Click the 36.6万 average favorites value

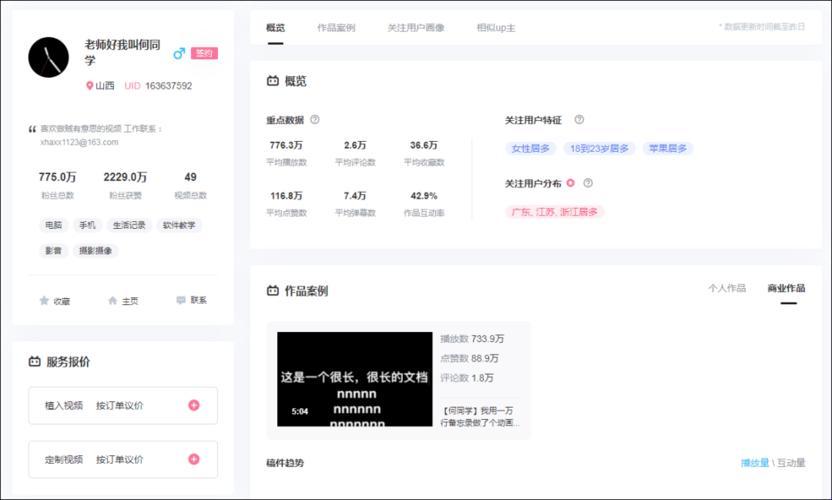(424, 145)
